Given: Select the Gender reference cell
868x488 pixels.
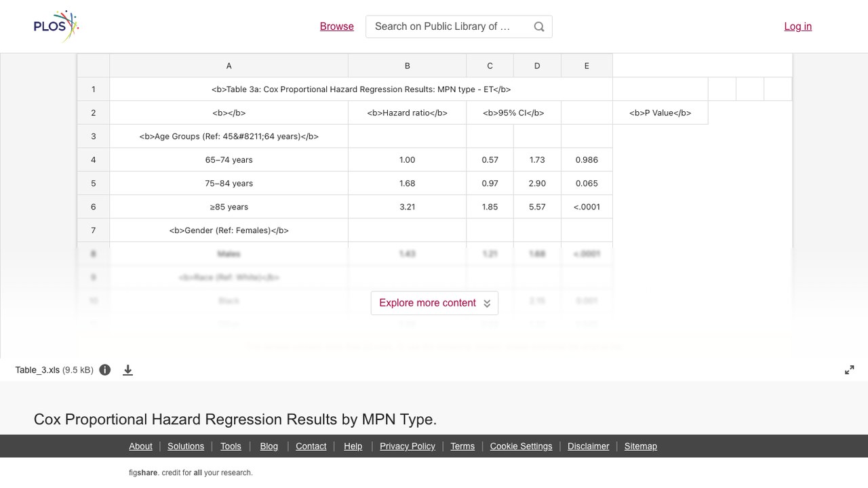Looking at the screenshot, I should point(229,230).
